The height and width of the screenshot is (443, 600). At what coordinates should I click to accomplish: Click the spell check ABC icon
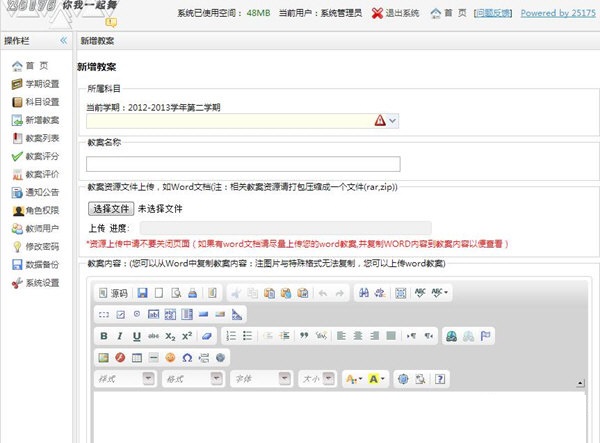click(x=420, y=293)
